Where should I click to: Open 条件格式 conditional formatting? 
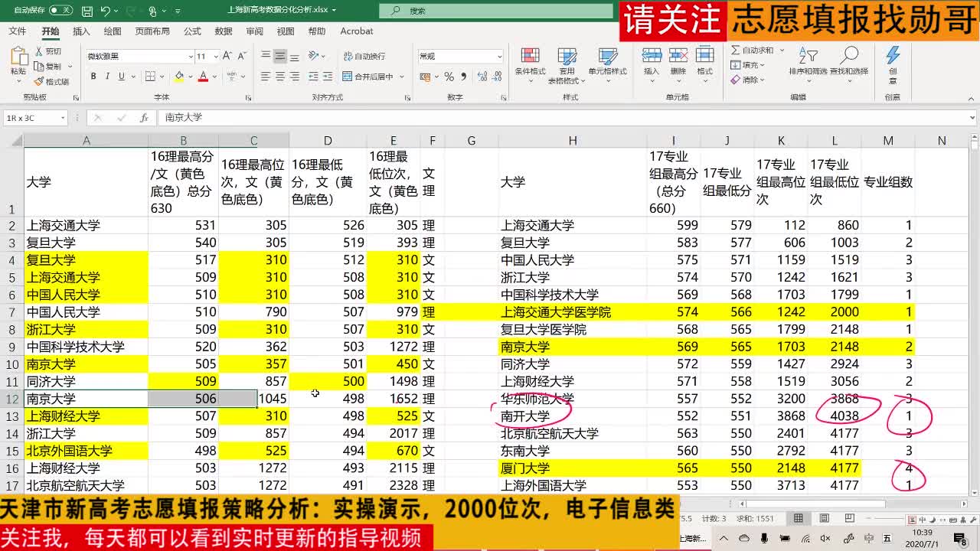point(530,63)
